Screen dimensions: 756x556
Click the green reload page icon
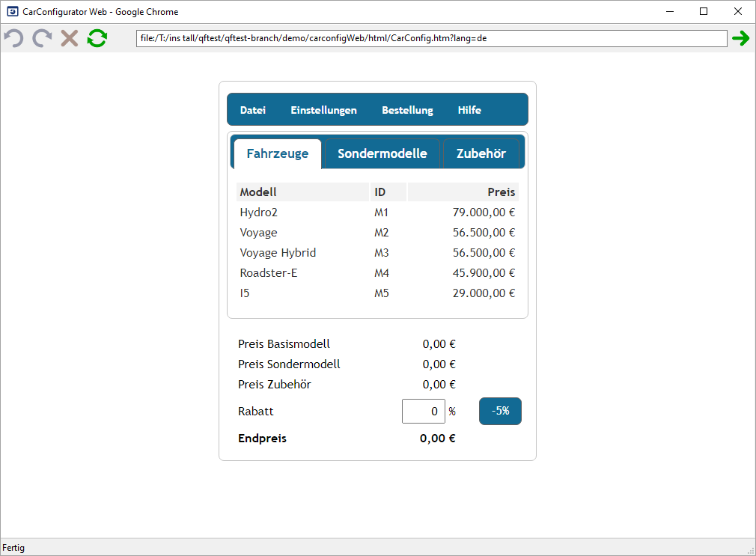[x=97, y=38]
